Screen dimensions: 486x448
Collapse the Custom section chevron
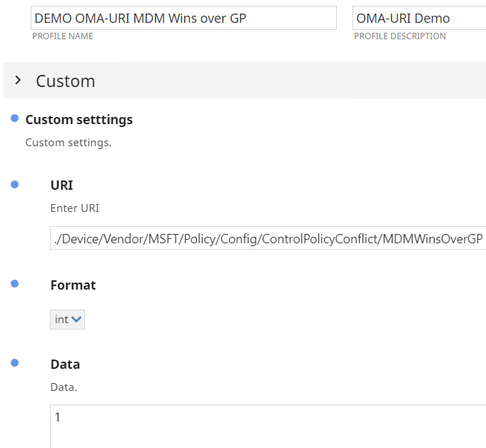point(18,81)
